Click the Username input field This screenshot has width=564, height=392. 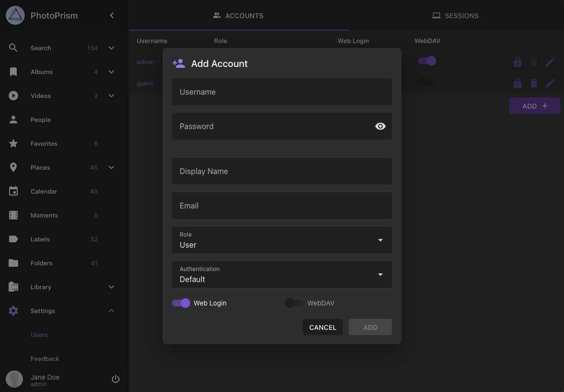pyautogui.click(x=282, y=92)
